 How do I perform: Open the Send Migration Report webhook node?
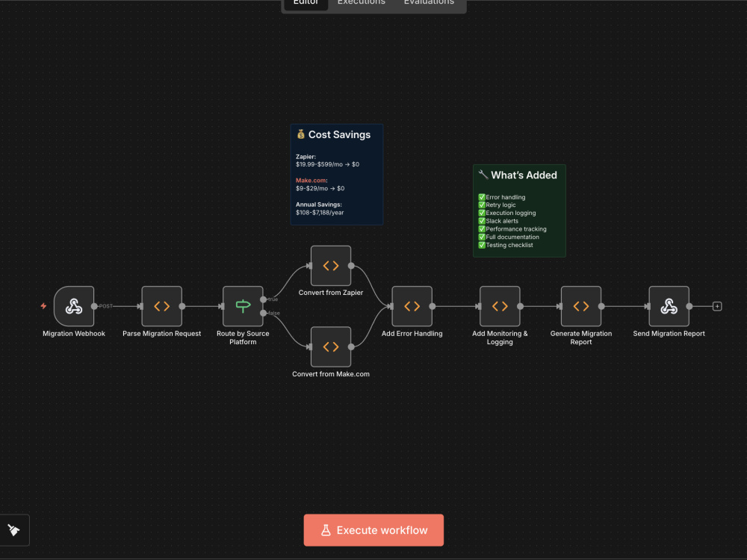(x=669, y=306)
